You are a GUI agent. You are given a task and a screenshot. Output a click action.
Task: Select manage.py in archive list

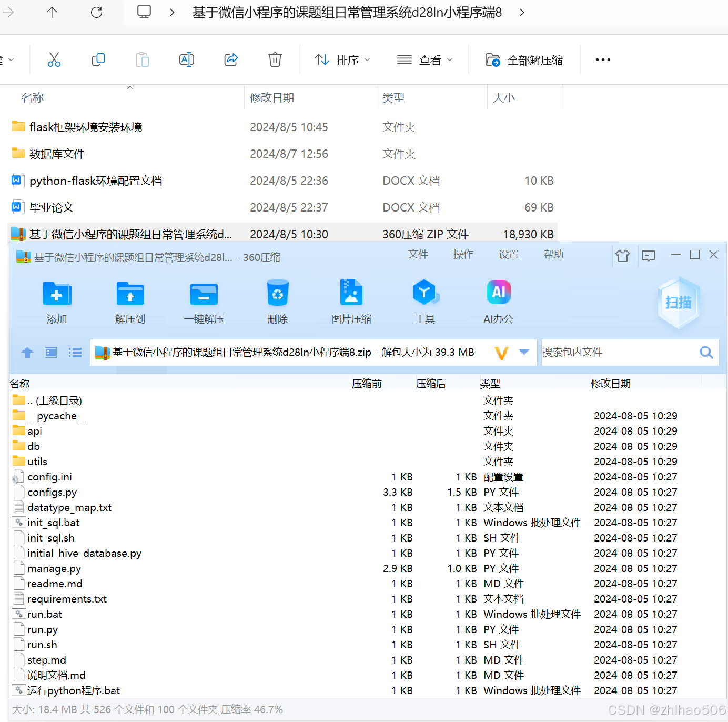tap(367, 568)
